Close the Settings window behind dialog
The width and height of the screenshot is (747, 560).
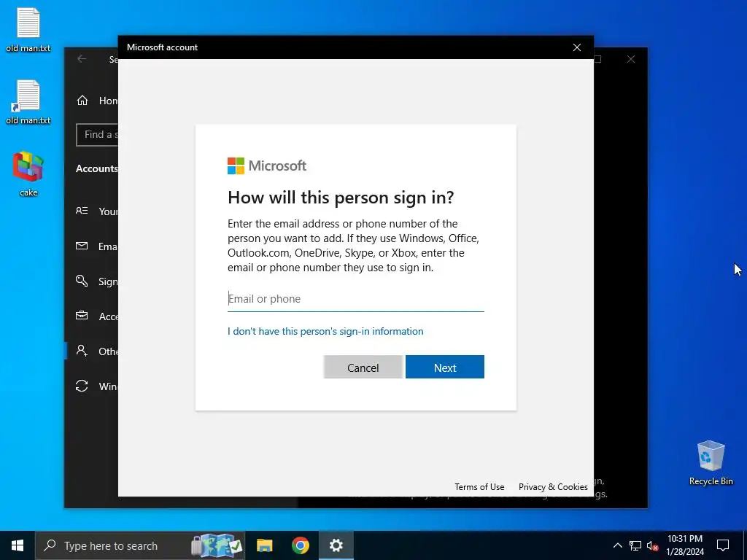tap(631, 59)
